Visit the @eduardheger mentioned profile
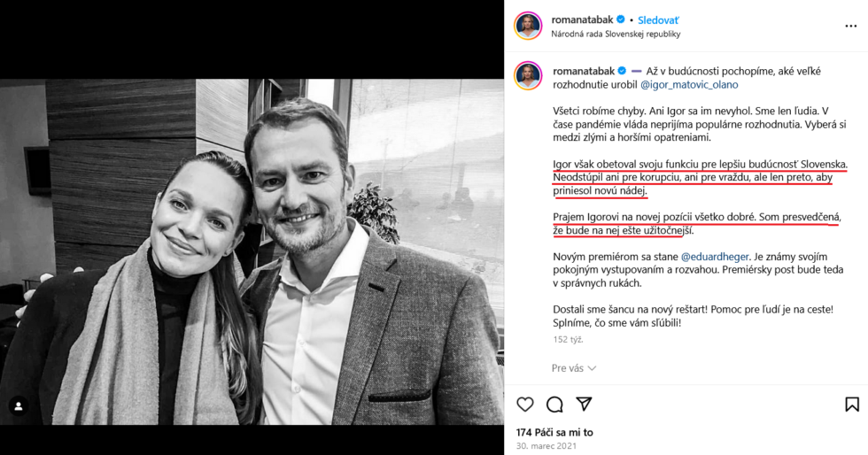Screen dimensions: 868x455 click(716, 256)
